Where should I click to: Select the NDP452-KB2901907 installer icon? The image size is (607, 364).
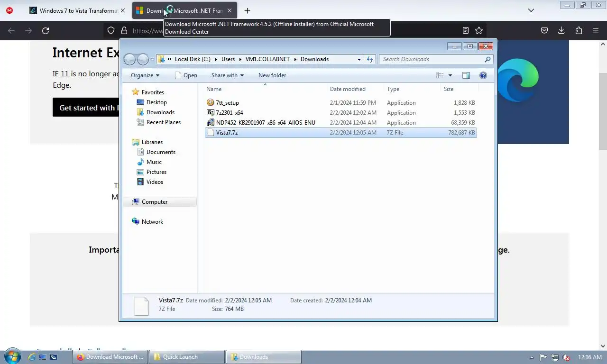click(211, 123)
